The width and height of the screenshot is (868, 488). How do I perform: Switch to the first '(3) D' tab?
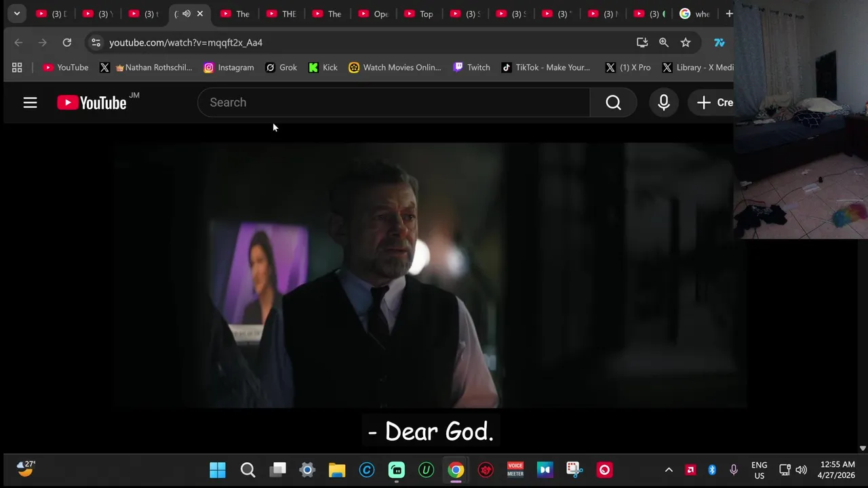51,14
